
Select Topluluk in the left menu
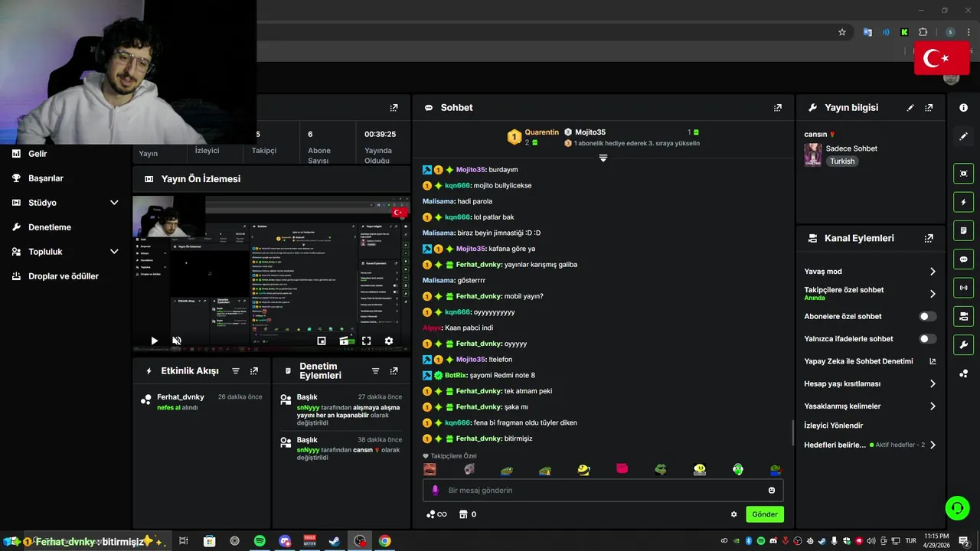45,252
